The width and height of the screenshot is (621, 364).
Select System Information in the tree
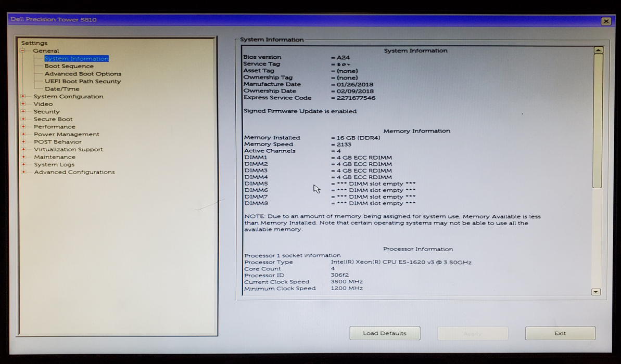[x=77, y=59]
